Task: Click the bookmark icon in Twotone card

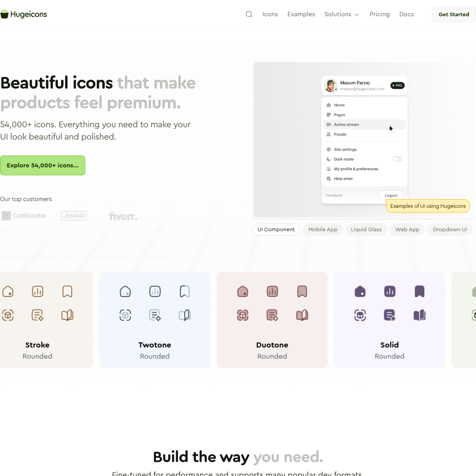Action: [185, 292]
